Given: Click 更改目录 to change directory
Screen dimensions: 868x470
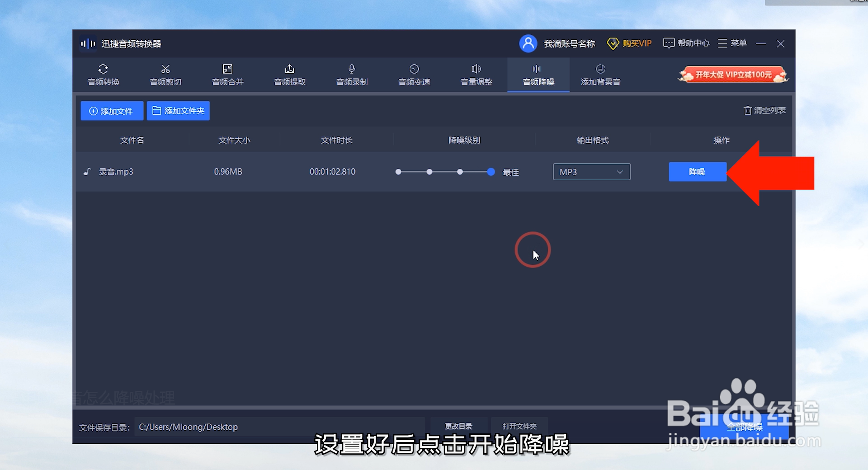Looking at the screenshot, I should tap(458, 427).
